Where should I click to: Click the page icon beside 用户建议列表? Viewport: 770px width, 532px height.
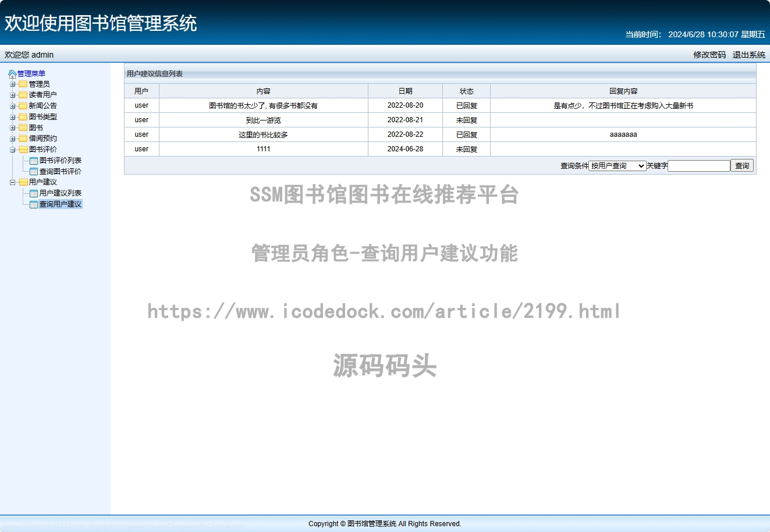pos(34,193)
